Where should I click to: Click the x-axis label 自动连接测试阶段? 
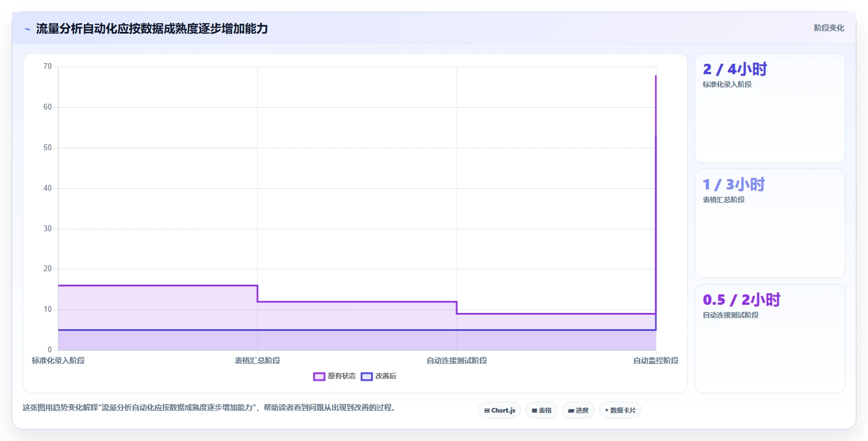457,360
